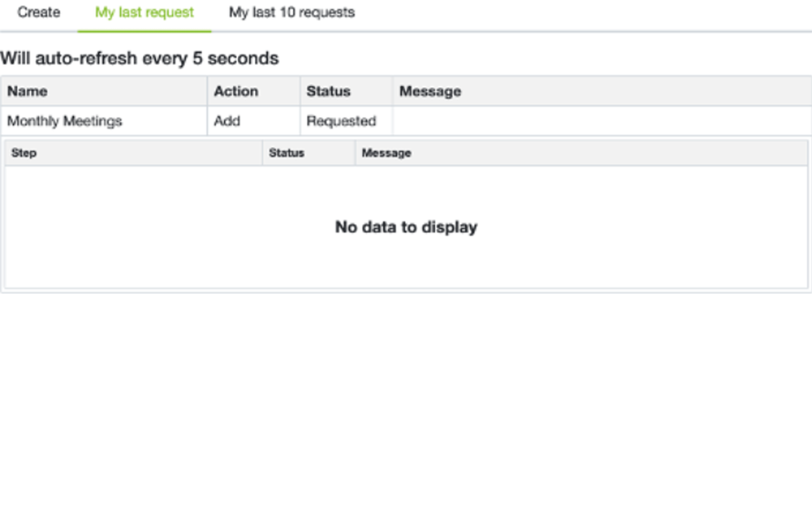Select the Monthly Meetings name cell
Viewport: 812px width, 506px height.
click(65, 121)
